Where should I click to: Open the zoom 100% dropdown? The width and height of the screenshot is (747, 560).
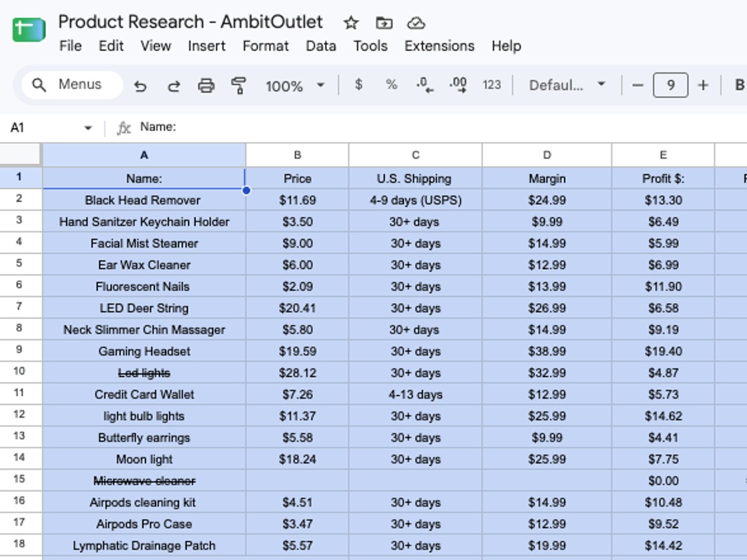point(295,86)
